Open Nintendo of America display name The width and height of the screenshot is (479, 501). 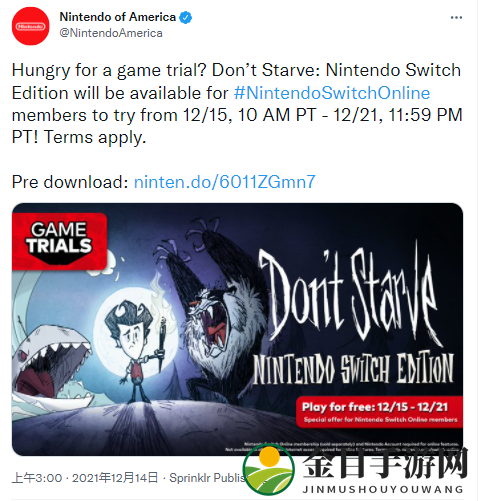(x=117, y=17)
